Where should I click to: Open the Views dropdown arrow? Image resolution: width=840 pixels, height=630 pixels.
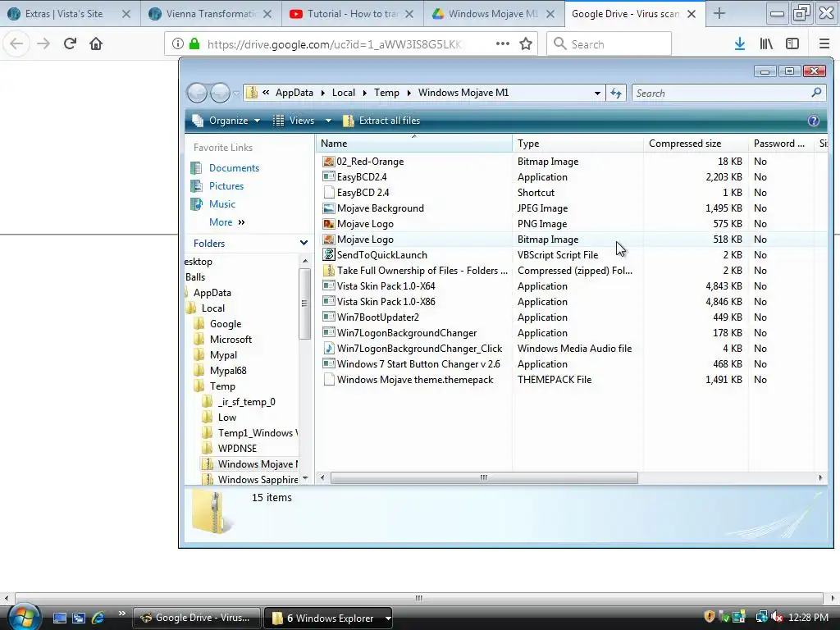pyautogui.click(x=328, y=121)
